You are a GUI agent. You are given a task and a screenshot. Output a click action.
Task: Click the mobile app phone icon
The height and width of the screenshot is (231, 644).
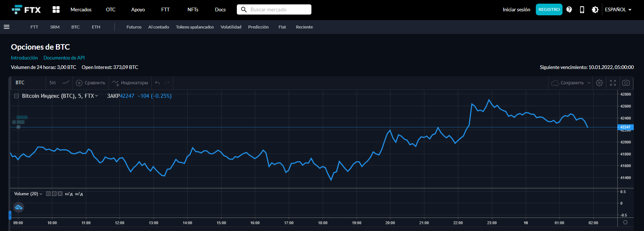582,9
